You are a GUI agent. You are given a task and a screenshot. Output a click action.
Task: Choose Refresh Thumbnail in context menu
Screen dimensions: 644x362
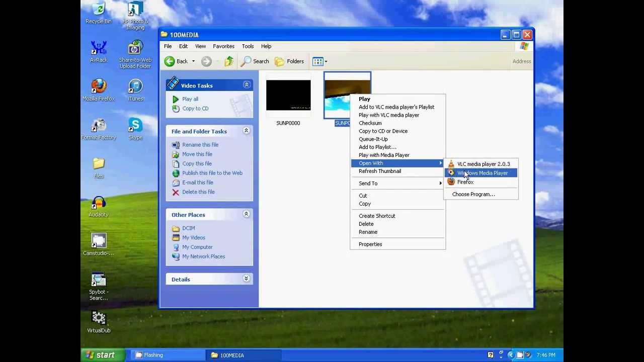click(397, 171)
